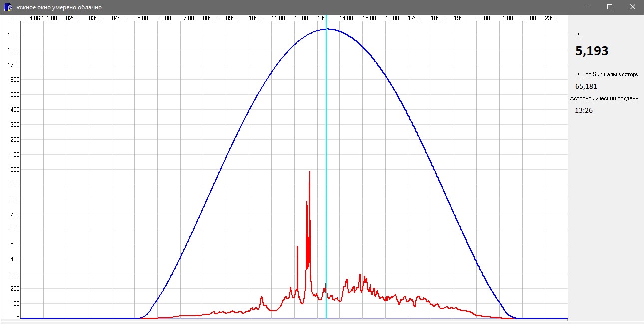644x324 pixels.
Task: Maximize the chart window
Action: click(610, 7)
